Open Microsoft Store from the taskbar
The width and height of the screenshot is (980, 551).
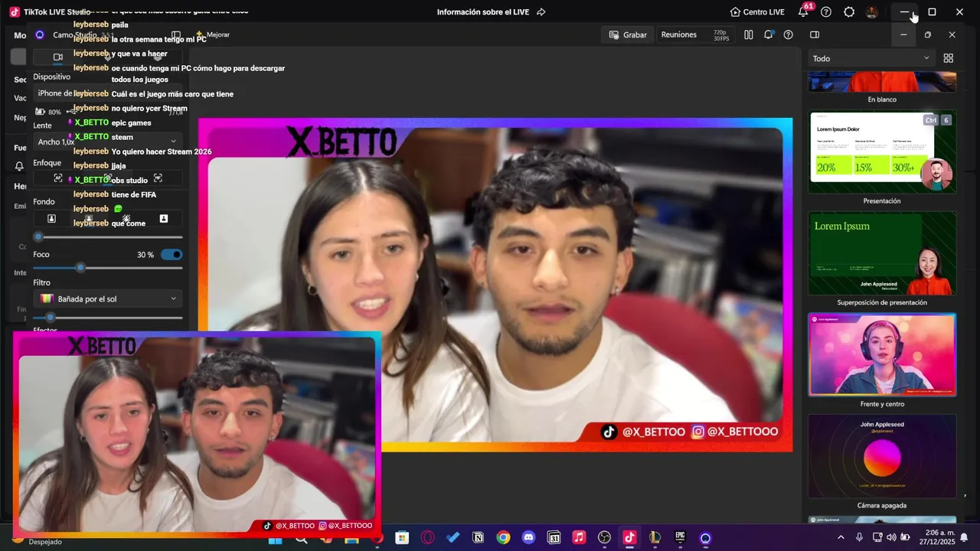402,537
